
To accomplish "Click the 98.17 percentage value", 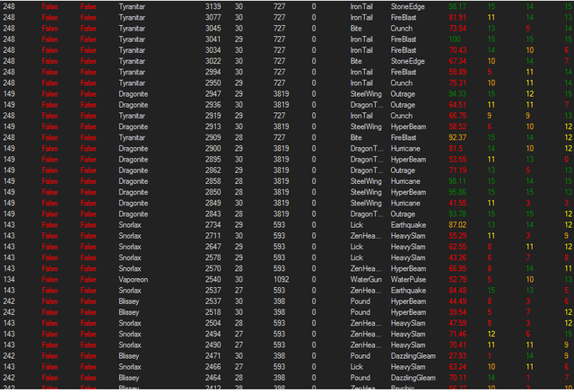I will 457,6.
